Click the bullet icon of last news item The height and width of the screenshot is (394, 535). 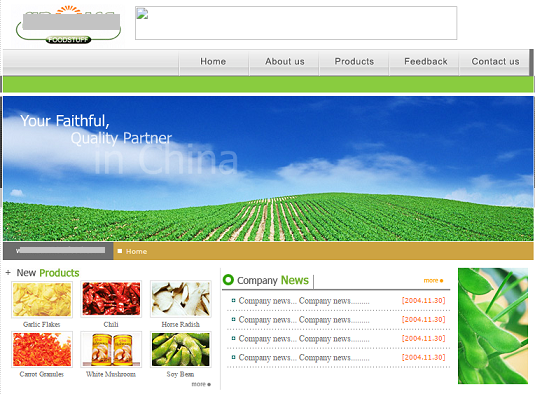(x=233, y=357)
